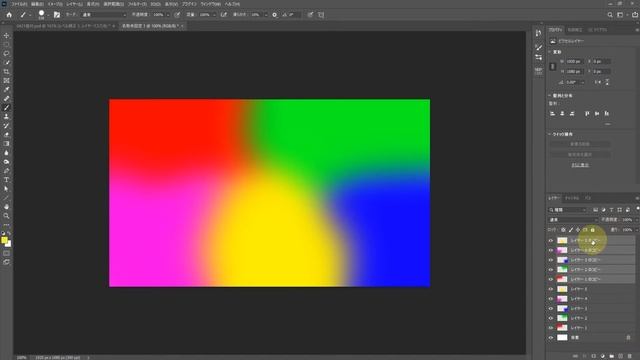Select the Zoom tool

6,216
